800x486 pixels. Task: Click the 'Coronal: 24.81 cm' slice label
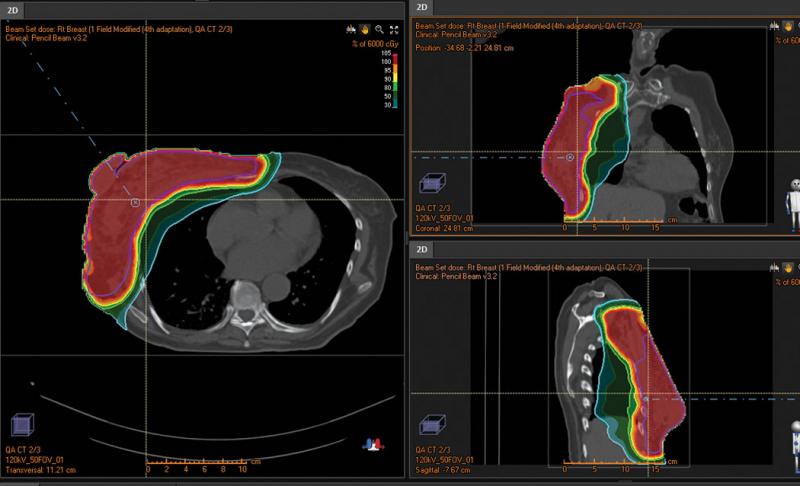(x=447, y=227)
